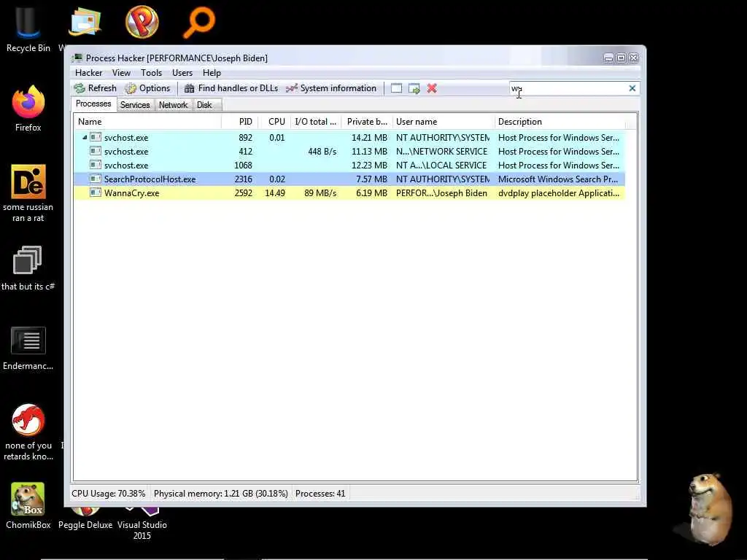Click the PERFOR...\Joseph Biden user cell
The width and height of the screenshot is (747, 560).
[441, 192]
